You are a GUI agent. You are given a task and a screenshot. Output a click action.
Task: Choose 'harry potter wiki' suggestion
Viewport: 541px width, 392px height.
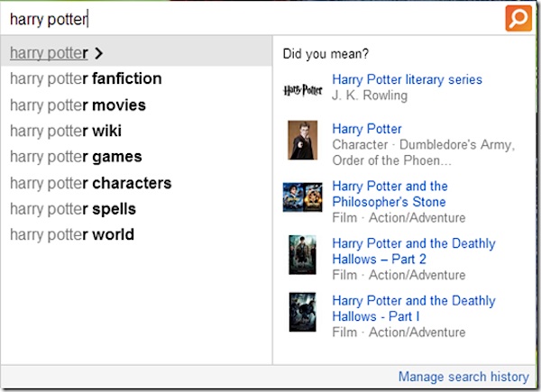point(66,131)
